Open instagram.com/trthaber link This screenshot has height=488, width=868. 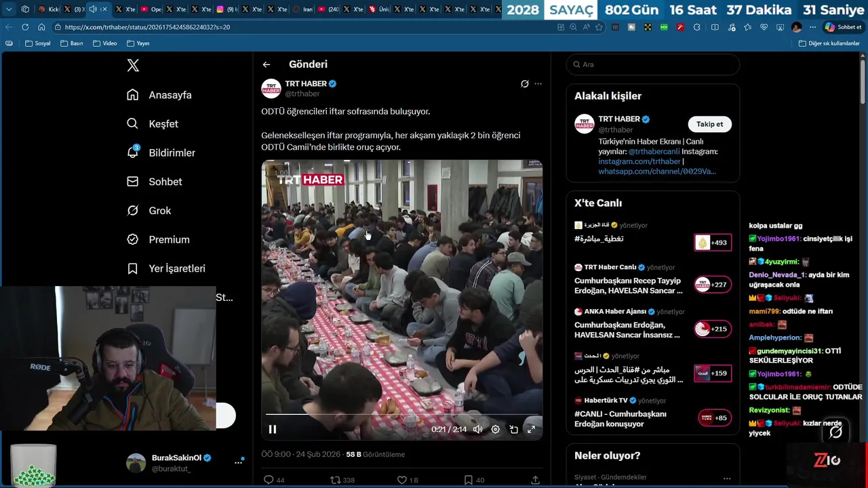tap(639, 161)
